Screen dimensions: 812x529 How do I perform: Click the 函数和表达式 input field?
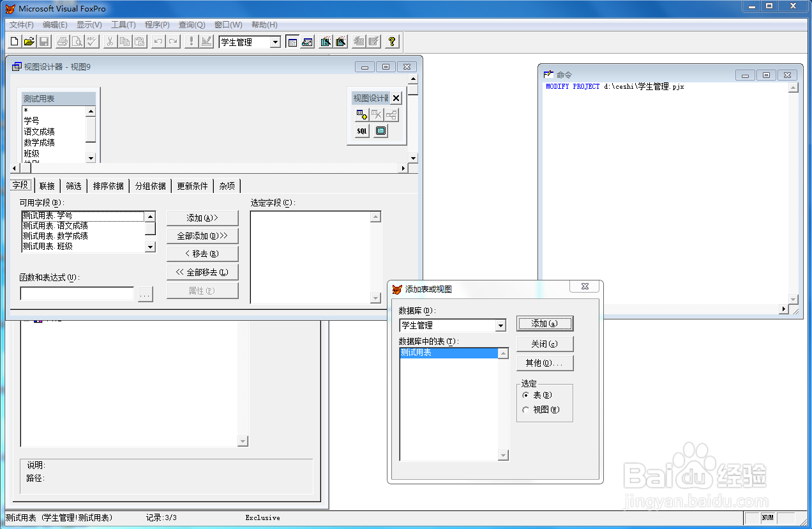pos(77,294)
